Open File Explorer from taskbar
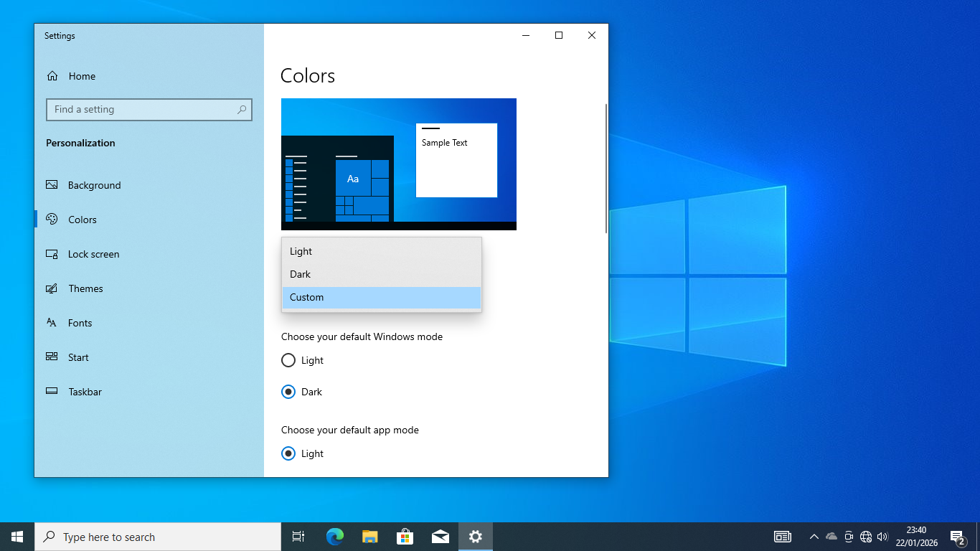 (x=369, y=537)
